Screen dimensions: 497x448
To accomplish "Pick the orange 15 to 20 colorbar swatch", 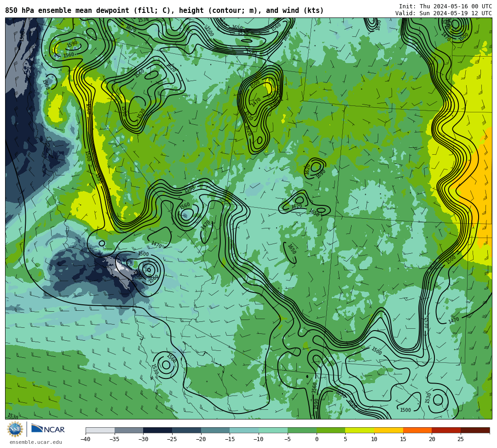I will coord(417,430).
